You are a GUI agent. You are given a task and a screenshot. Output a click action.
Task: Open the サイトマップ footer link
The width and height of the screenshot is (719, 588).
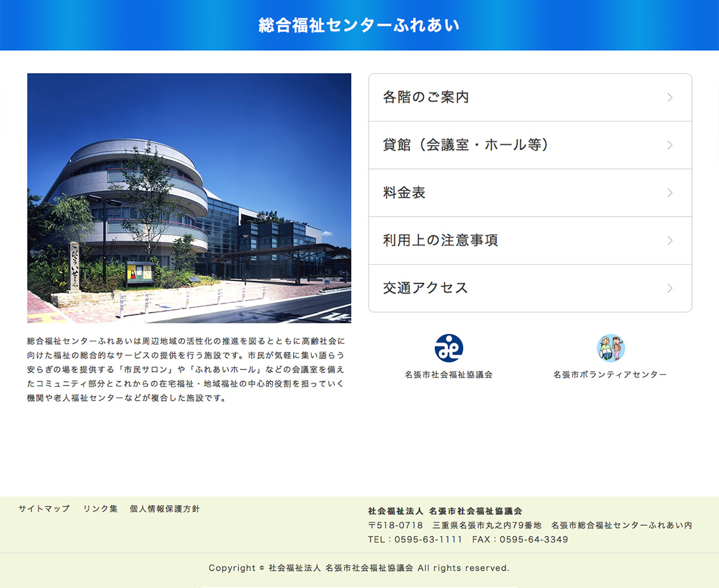44,509
